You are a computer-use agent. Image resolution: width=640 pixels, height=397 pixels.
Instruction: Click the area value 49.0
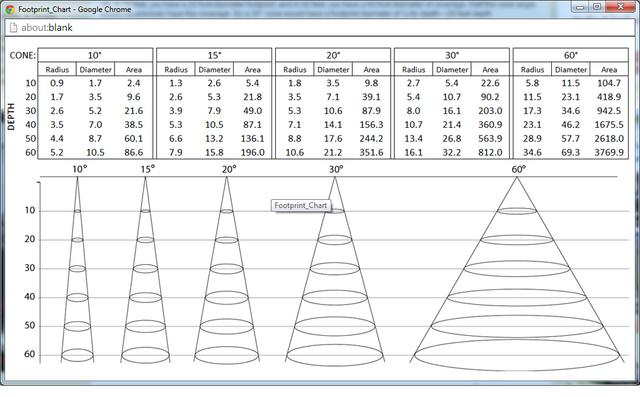coord(253,111)
